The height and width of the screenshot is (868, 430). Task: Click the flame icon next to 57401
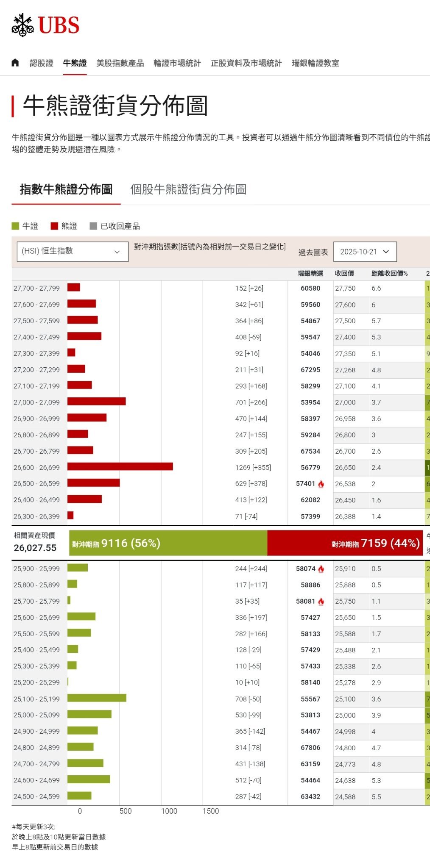pos(321,484)
